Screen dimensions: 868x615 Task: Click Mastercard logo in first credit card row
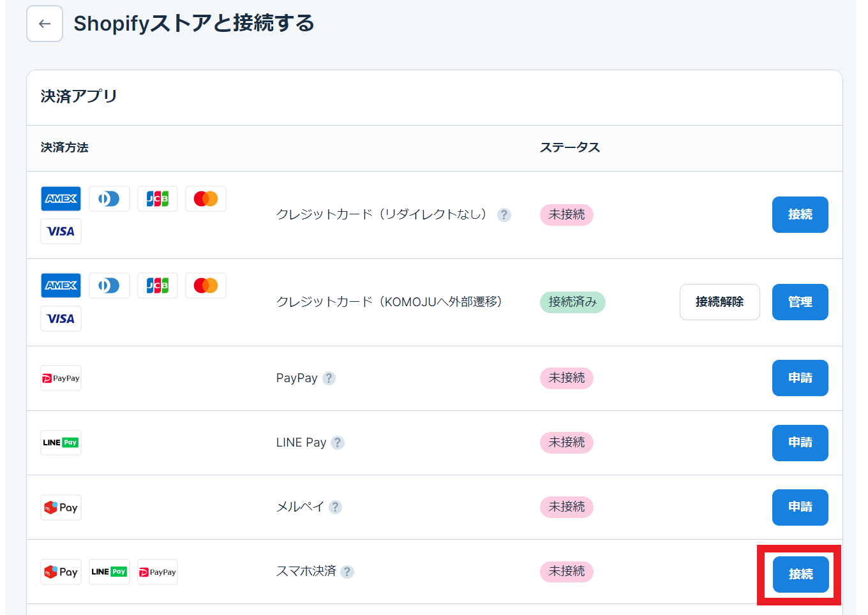(206, 199)
